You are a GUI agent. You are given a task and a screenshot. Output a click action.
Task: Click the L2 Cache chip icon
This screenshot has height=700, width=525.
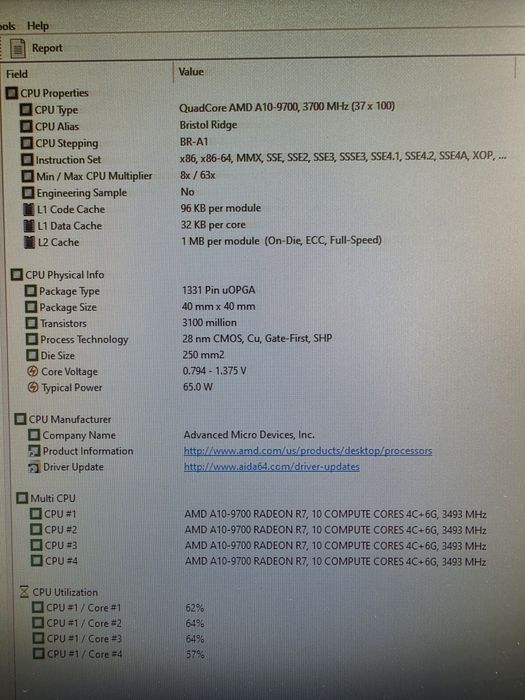[30, 242]
